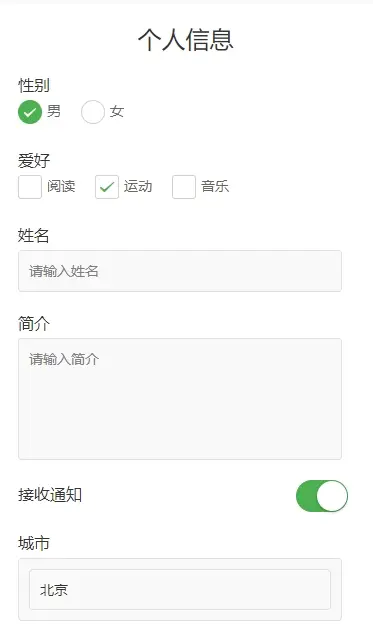Click the 运动 option label text

(x=138, y=186)
